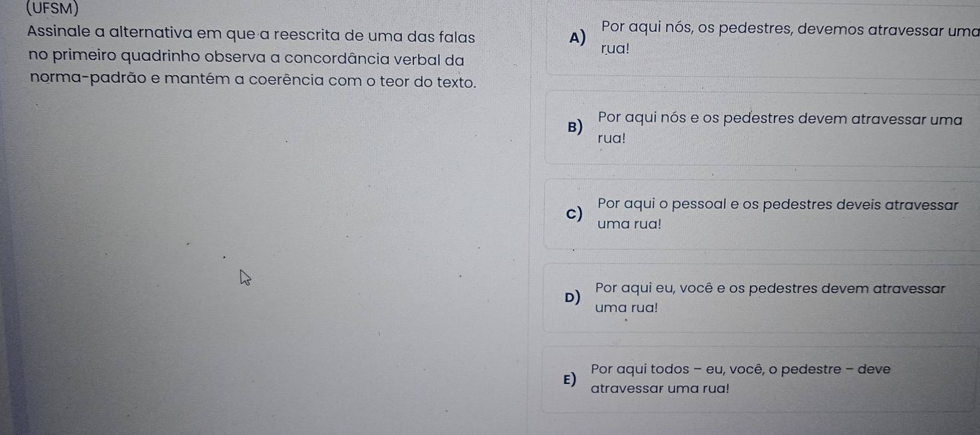The width and height of the screenshot is (980, 435).
Task: Click the word 'deve' in option E
Action: (x=874, y=369)
